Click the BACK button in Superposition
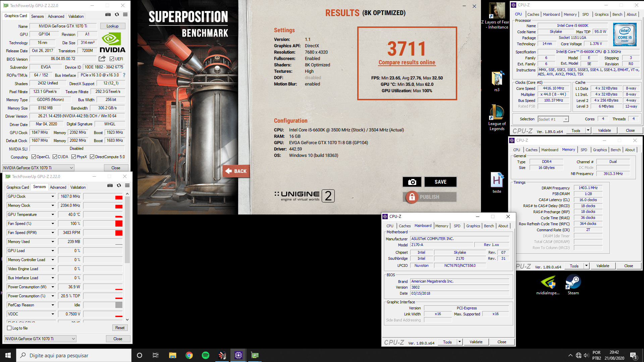Image resolution: width=644 pixels, height=362 pixels. (236, 171)
